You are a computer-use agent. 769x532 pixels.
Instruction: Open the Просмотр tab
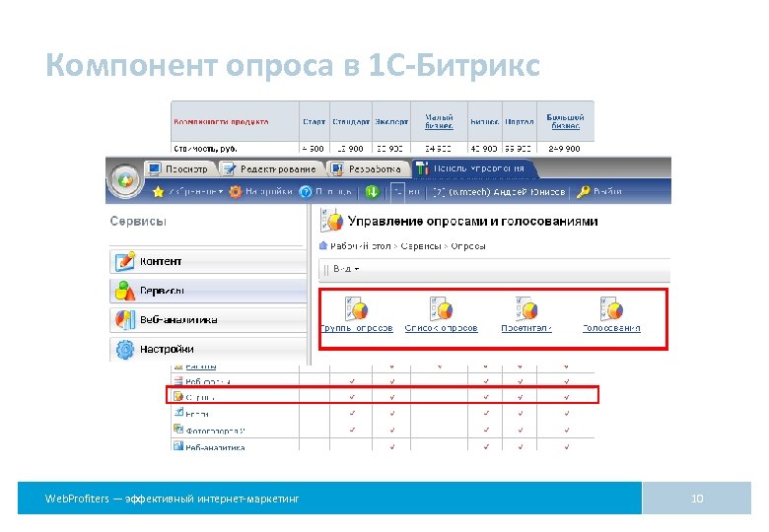(x=180, y=169)
